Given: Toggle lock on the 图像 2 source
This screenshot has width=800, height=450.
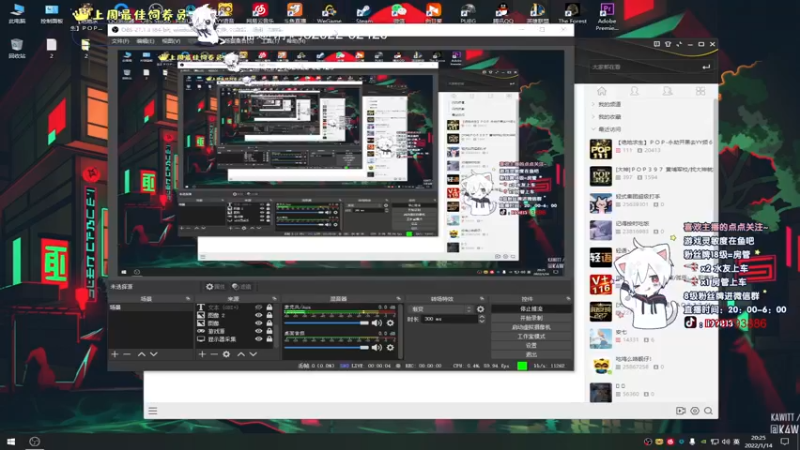Looking at the screenshot, I should pyautogui.click(x=269, y=315).
